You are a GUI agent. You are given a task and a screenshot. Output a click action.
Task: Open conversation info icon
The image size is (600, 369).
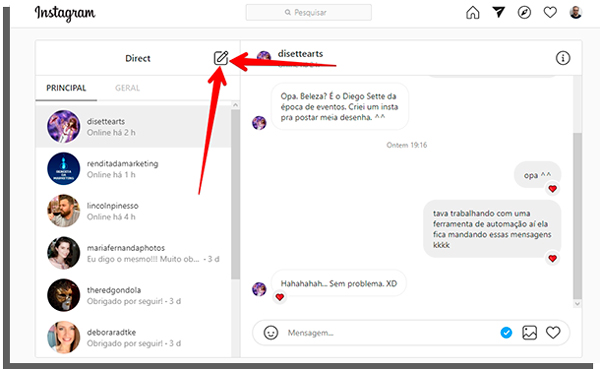(562, 58)
